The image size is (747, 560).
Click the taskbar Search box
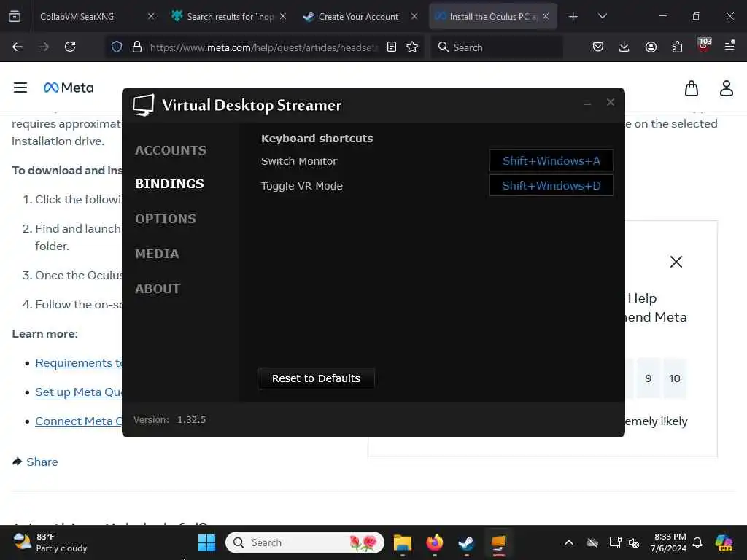[305, 542]
